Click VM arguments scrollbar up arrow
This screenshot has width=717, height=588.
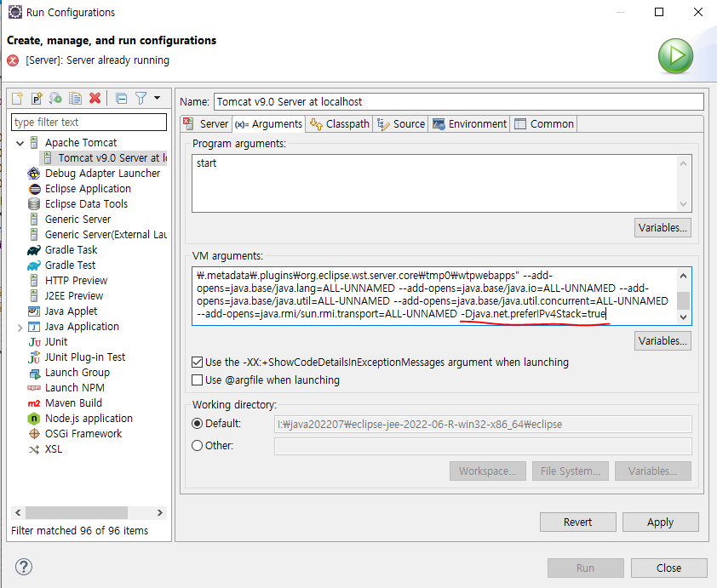click(x=684, y=276)
